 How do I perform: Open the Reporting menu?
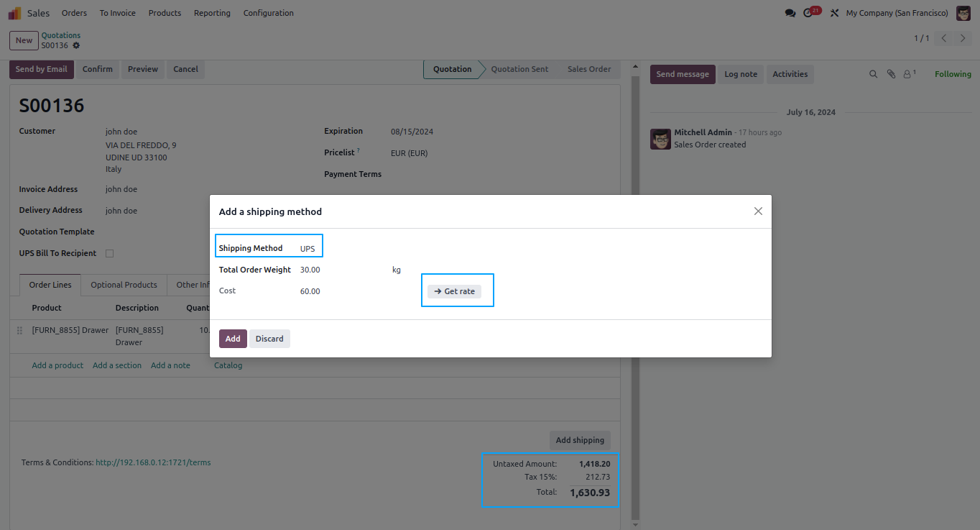click(212, 13)
